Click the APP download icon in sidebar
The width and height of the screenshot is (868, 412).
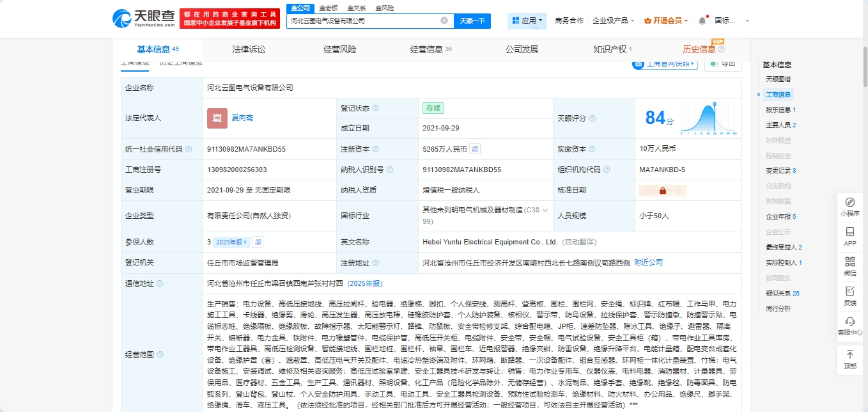(x=850, y=236)
